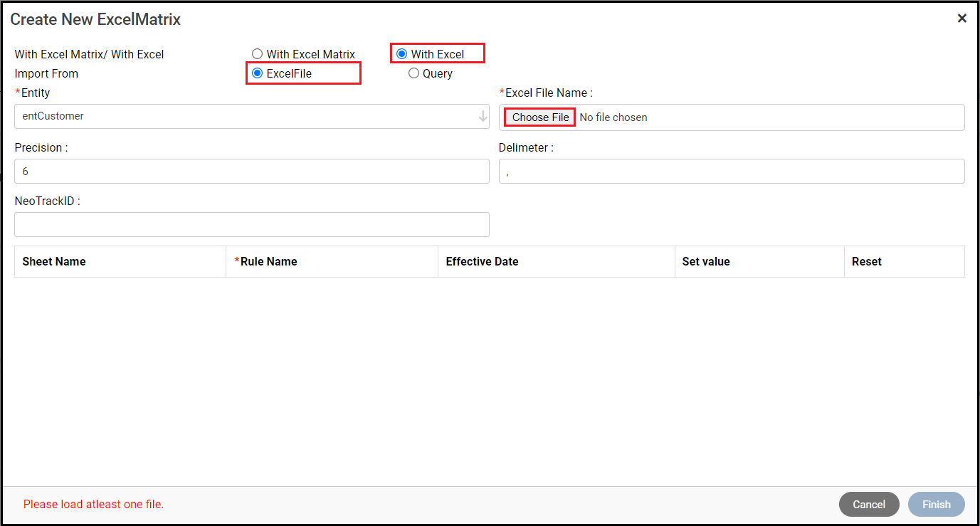Click the Sheet Name column header
This screenshot has width=980, height=526.
coord(54,261)
